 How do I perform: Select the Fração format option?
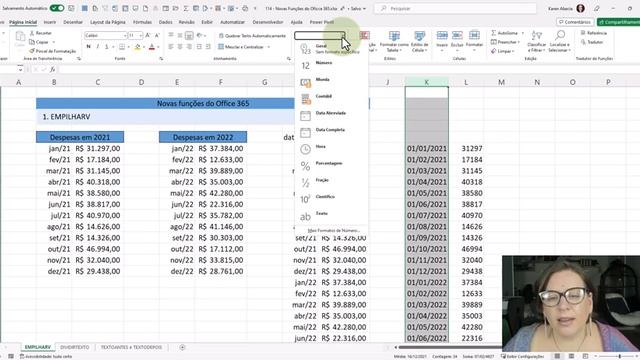[x=331, y=182]
